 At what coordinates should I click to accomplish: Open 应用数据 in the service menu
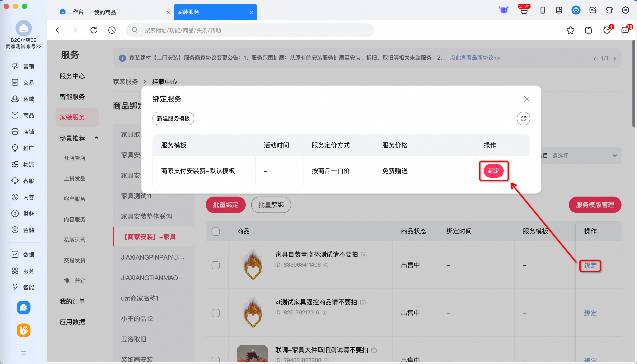click(x=72, y=322)
